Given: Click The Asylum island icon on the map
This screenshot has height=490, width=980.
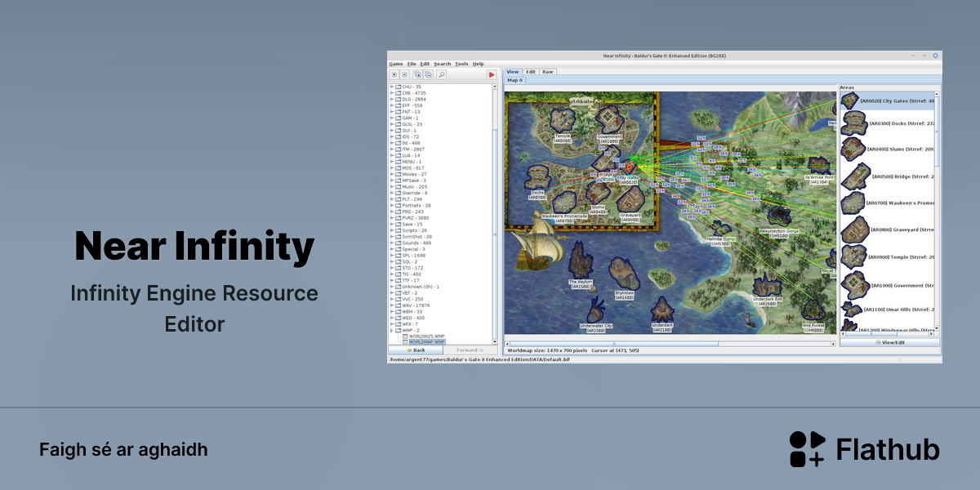Looking at the screenshot, I should pos(580,261).
